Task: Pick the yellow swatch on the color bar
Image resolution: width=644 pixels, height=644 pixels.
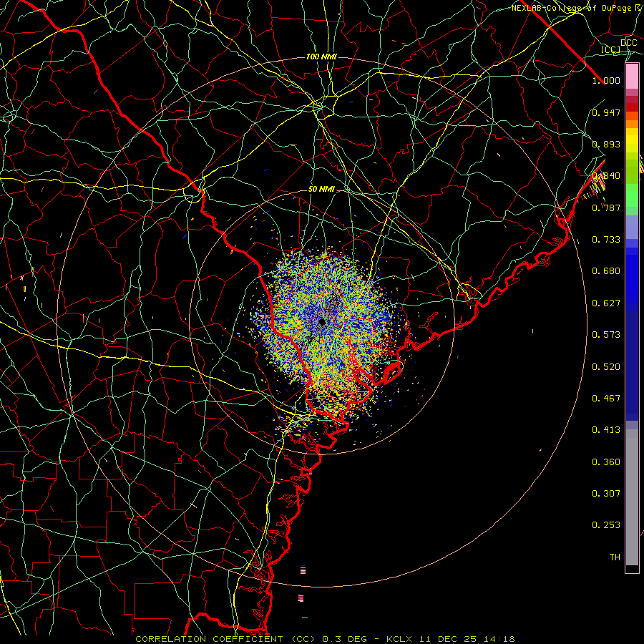Action: pos(632,140)
